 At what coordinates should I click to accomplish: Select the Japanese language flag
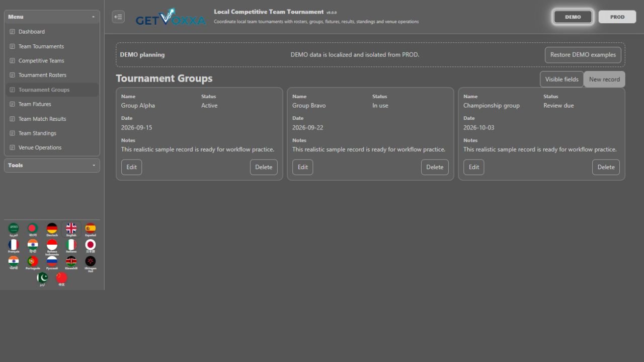91,245
